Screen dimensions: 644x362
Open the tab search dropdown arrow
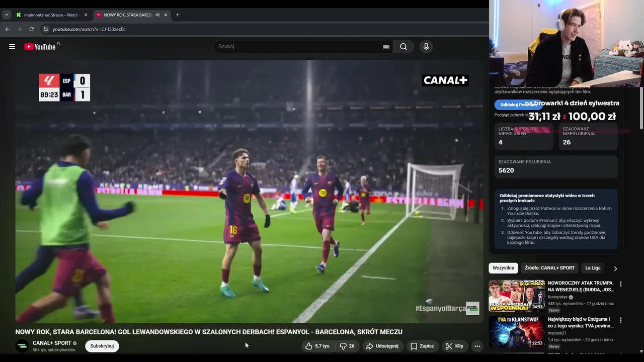7,15
